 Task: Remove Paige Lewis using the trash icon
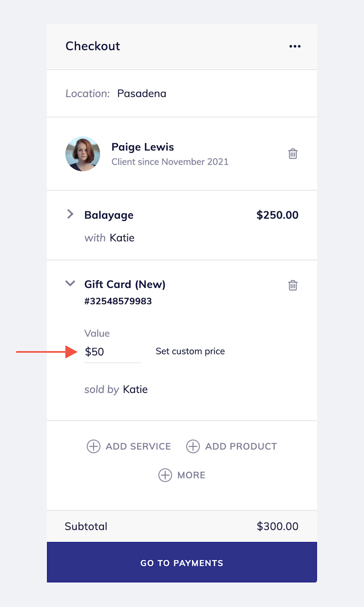[292, 154]
